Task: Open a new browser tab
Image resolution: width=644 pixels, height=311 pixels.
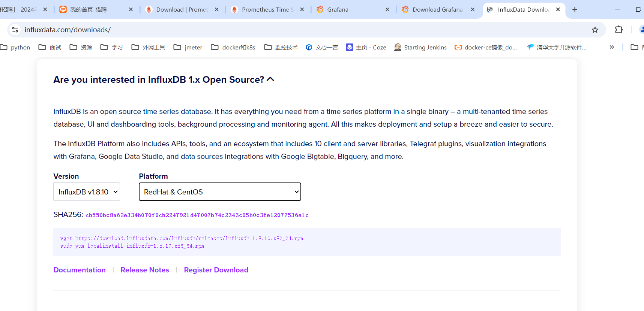Action: click(575, 9)
